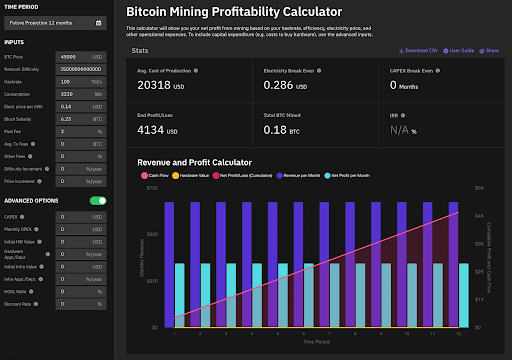Viewport: 512px width, 360px height.
Task: Click info icon beside Avg. Tx Fees
Action: click(x=33, y=144)
